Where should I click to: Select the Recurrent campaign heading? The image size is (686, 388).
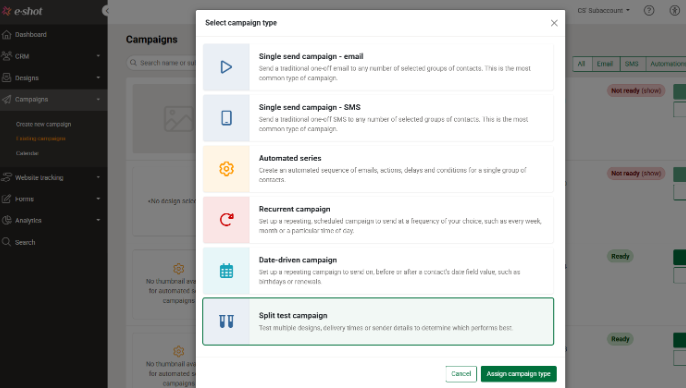click(x=294, y=209)
